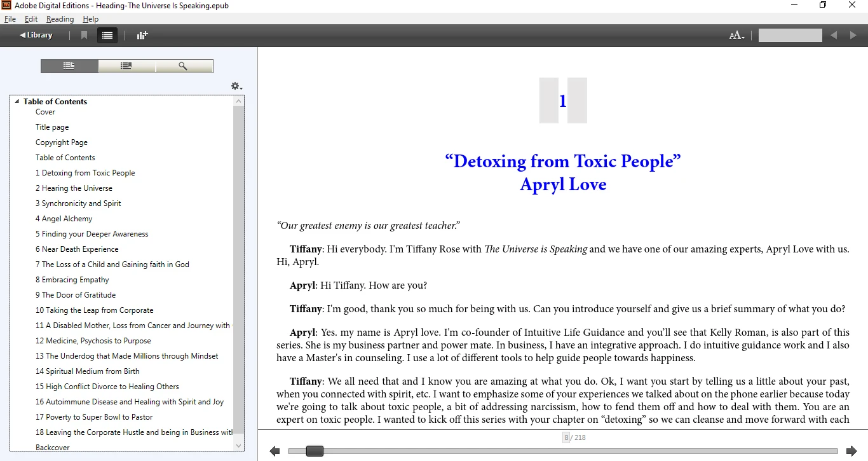Click the toolbar search input field
The image size is (868, 461).
point(790,36)
